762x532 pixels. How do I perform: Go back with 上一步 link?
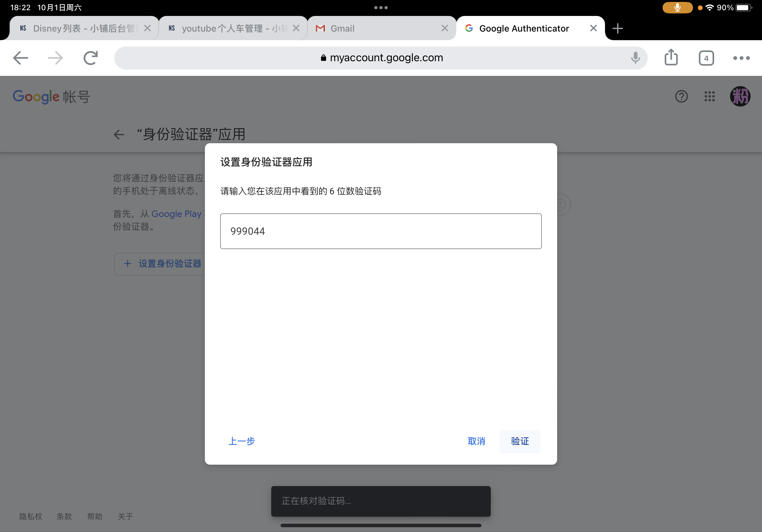coord(242,441)
